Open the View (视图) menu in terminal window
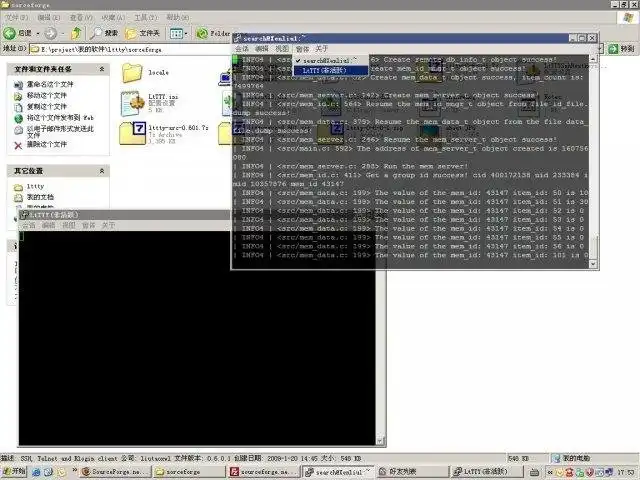Screen dimensions: 640x480 click(282, 49)
